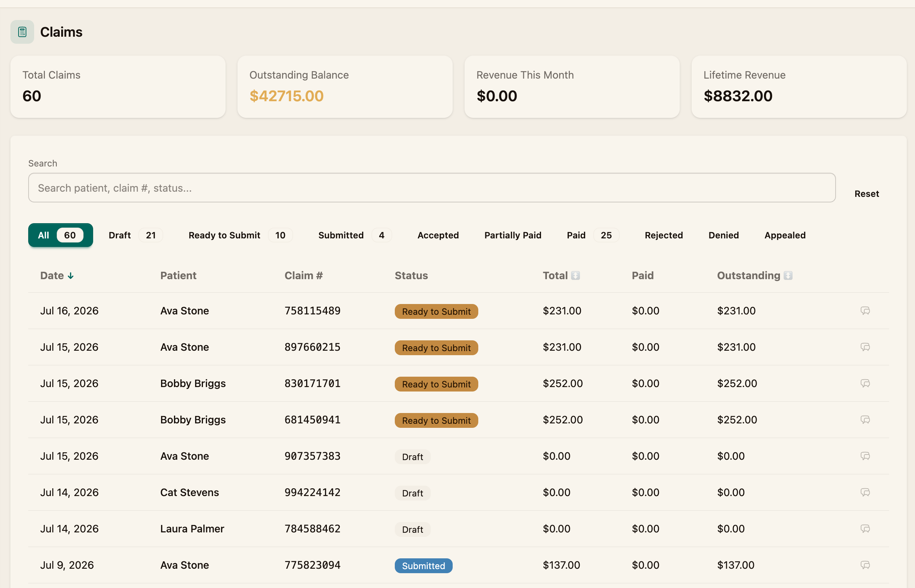
Task: Click Draft badge in Laura Palmer row
Action: click(412, 529)
